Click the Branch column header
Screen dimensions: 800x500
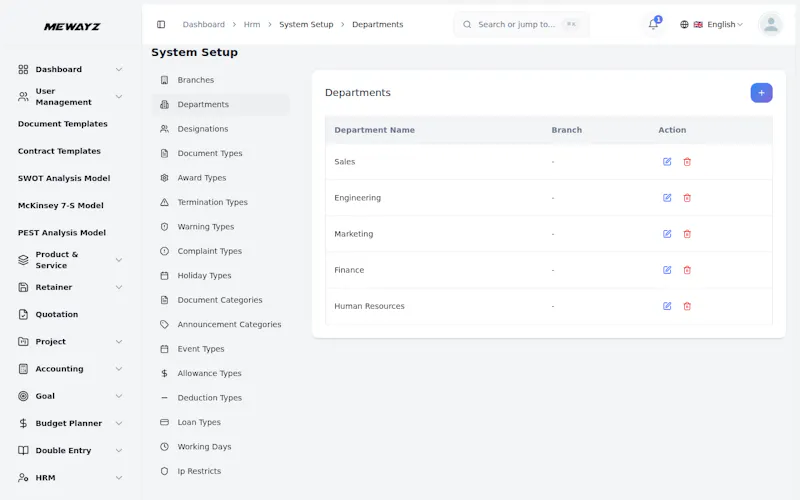(x=566, y=130)
